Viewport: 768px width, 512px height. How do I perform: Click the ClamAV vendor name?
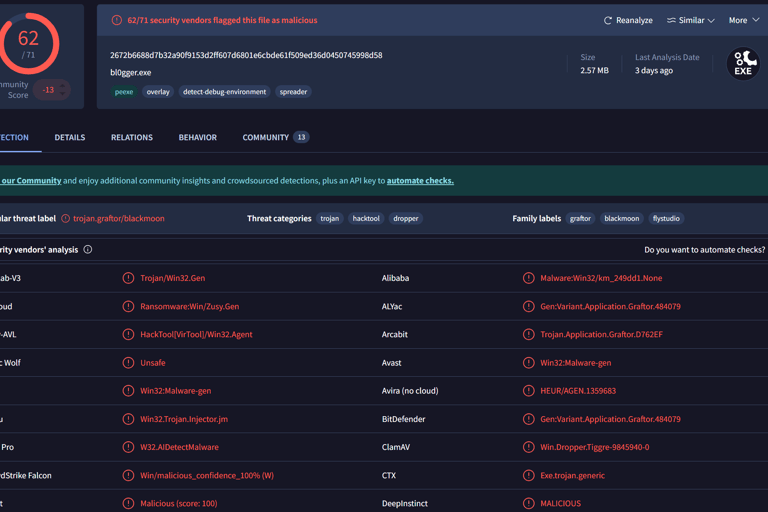click(x=396, y=447)
